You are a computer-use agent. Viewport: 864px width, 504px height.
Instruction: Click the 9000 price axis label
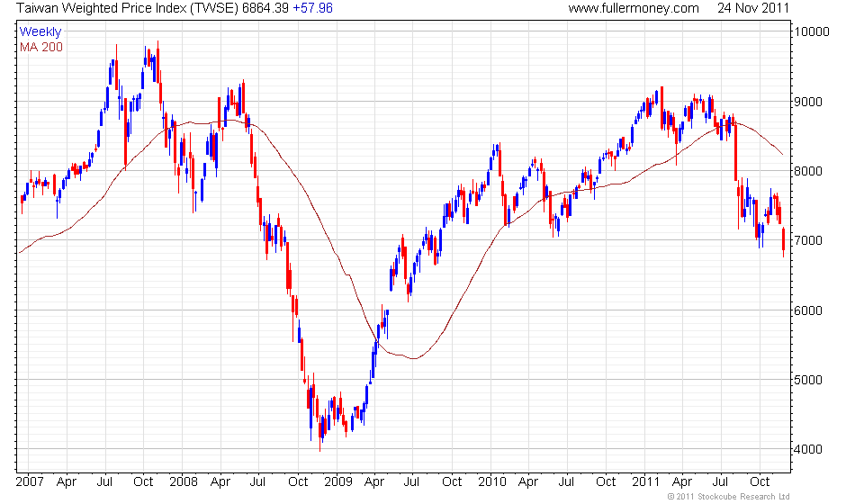pos(808,102)
